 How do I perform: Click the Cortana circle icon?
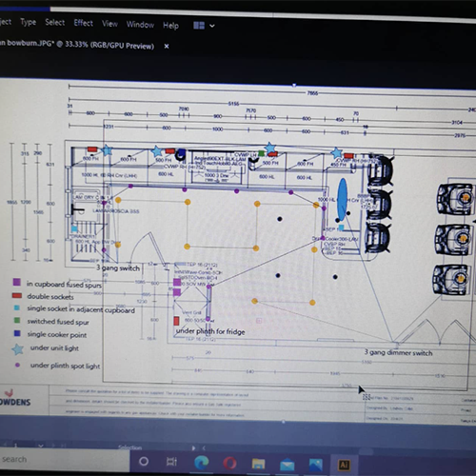pyautogui.click(x=144, y=462)
